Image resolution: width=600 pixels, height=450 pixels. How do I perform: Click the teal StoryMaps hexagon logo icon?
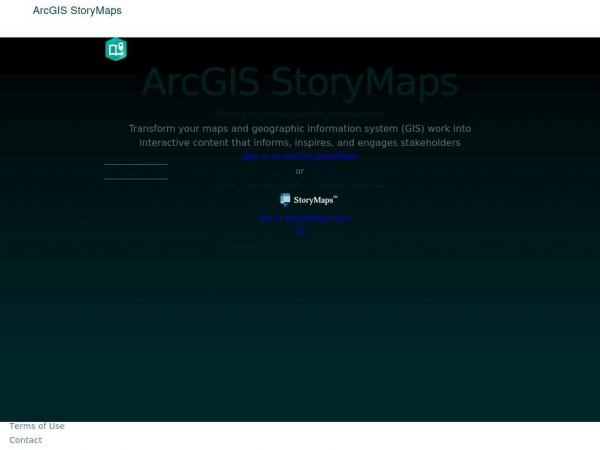[x=116, y=49]
